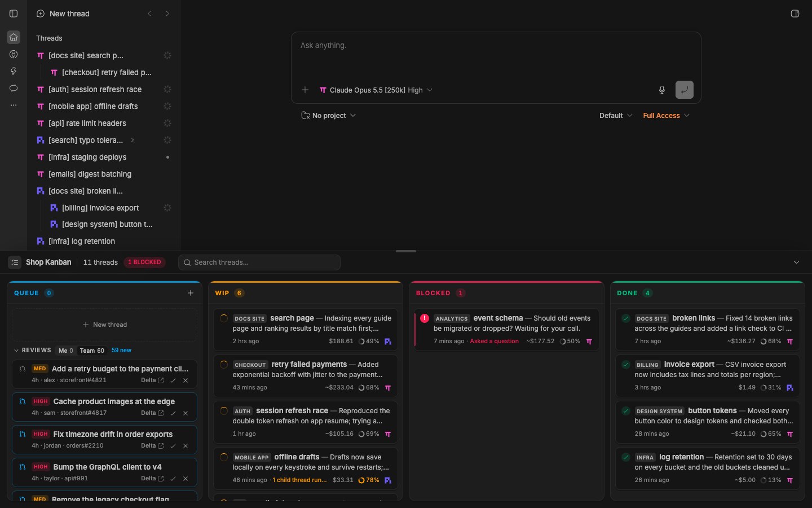Go forward with the right arrow navigation icon
This screenshot has height=508, width=812.
point(167,14)
